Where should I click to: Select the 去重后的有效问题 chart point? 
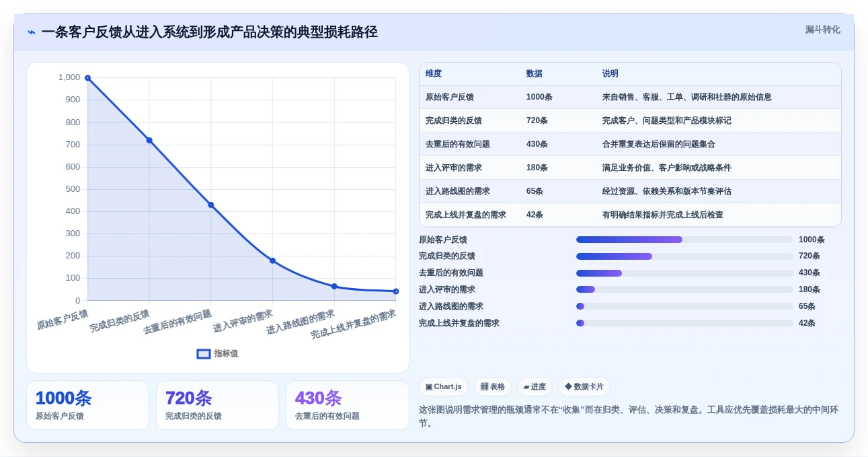(x=210, y=205)
